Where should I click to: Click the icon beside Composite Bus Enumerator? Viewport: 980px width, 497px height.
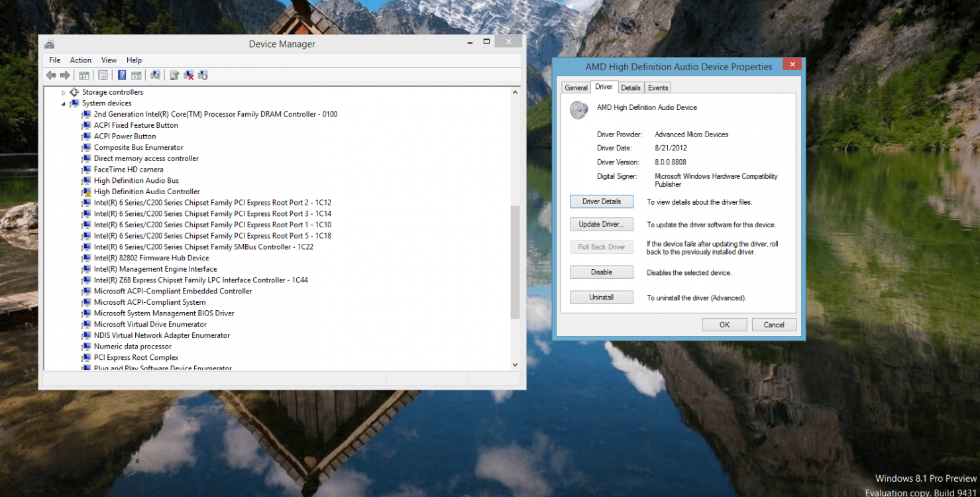coord(85,147)
